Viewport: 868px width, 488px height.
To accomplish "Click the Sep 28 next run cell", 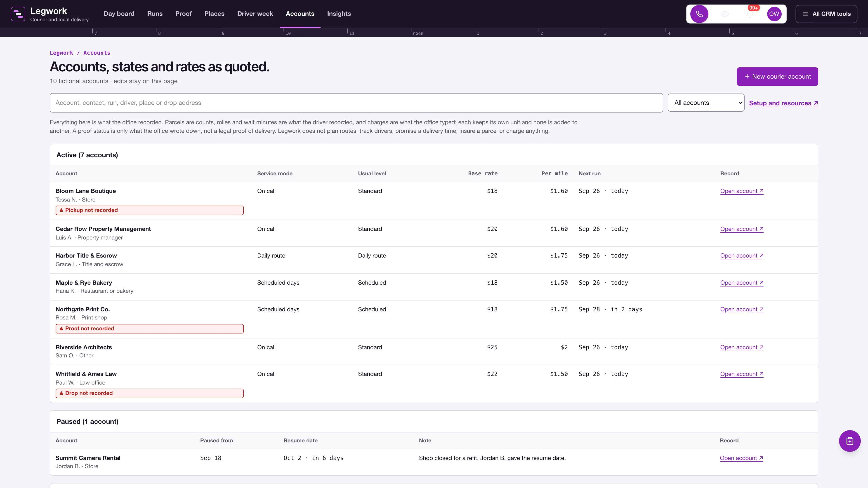I will coord(610,310).
